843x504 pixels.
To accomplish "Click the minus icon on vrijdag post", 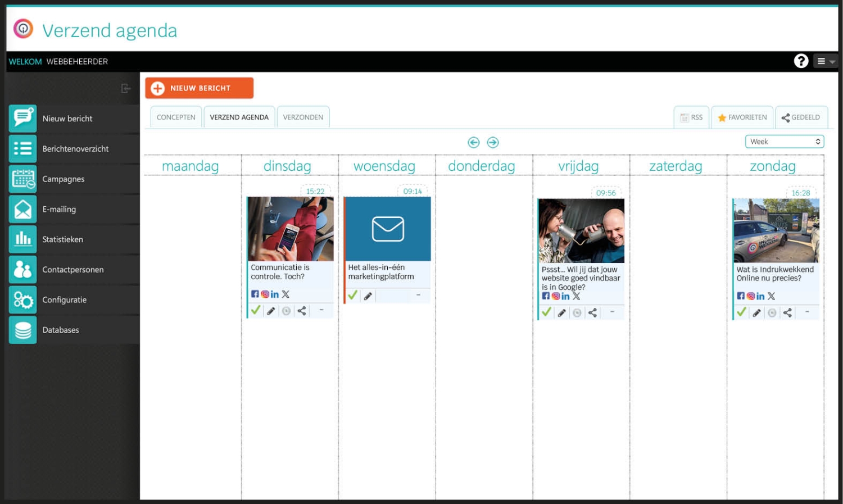I will point(612,312).
